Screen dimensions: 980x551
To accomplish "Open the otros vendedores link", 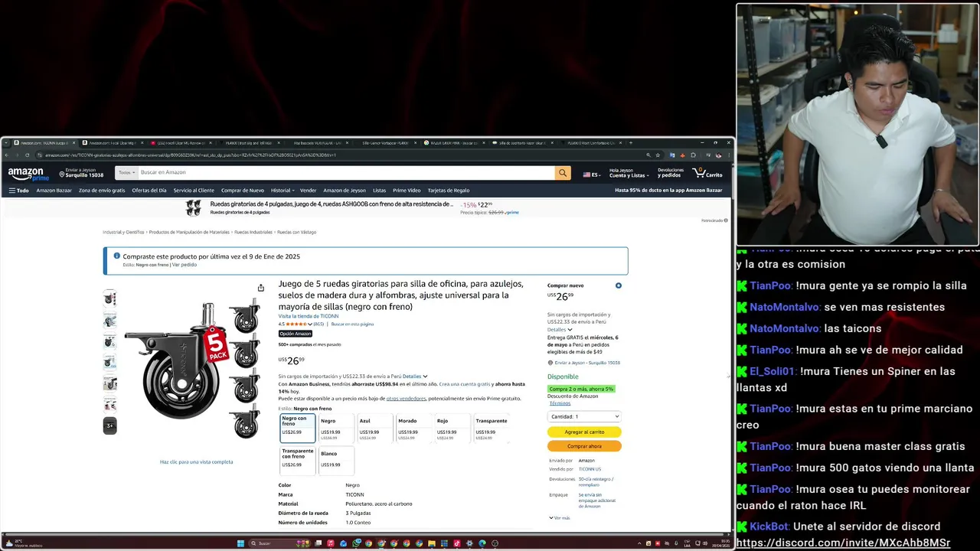I will click(406, 398).
